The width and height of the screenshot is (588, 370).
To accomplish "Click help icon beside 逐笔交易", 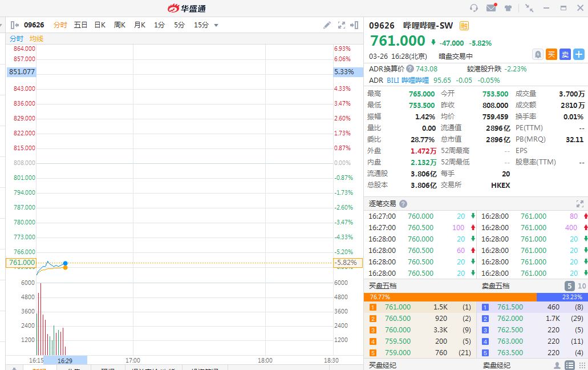I will (403, 204).
